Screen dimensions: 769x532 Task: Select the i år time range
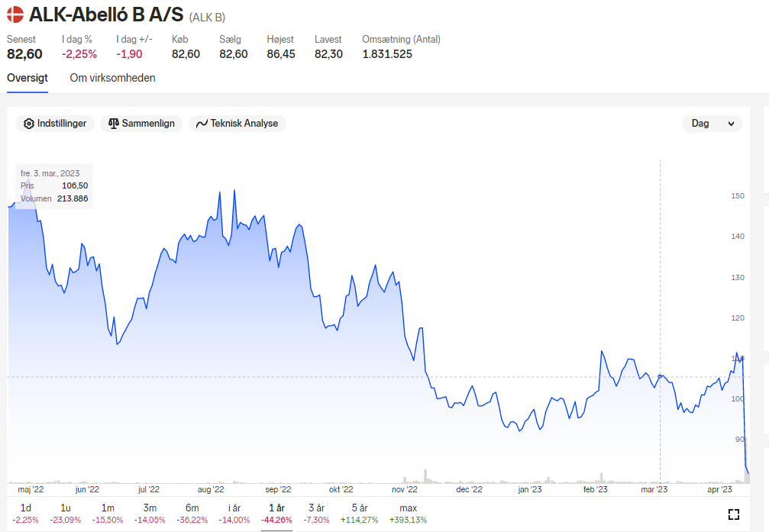pyautogui.click(x=234, y=514)
